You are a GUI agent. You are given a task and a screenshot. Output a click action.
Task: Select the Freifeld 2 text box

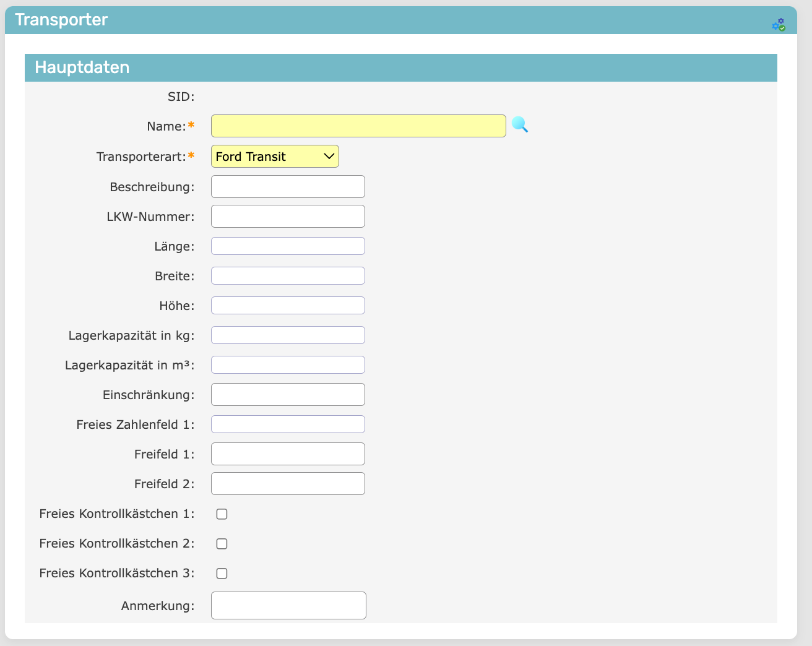click(288, 484)
